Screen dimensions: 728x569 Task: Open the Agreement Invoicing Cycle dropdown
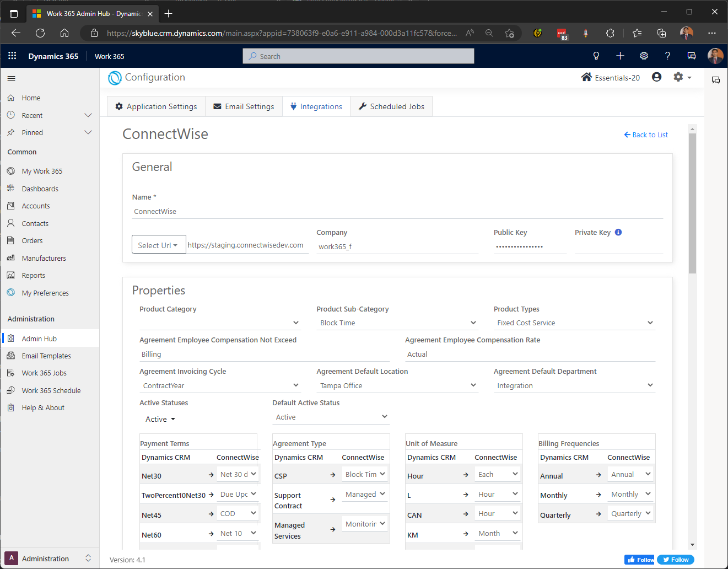220,385
